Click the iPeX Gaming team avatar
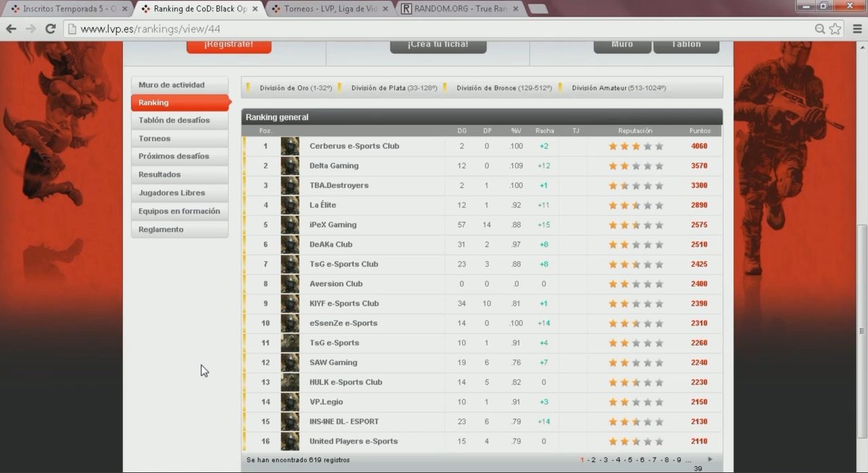 coord(290,225)
